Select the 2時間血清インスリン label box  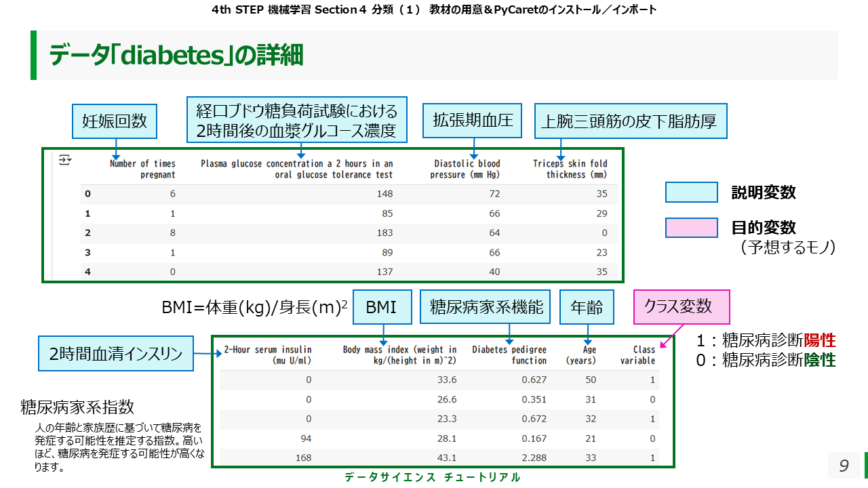(116, 354)
